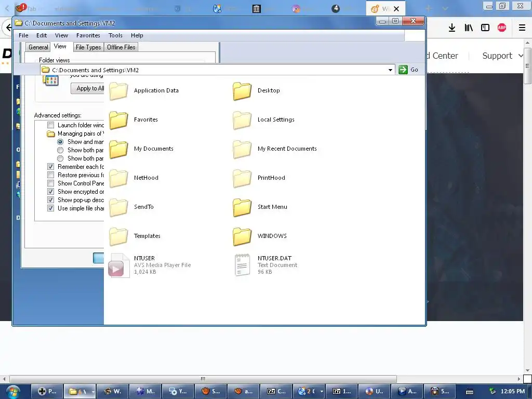Switch to the taskbar button labeled 'U...'

coord(374,391)
